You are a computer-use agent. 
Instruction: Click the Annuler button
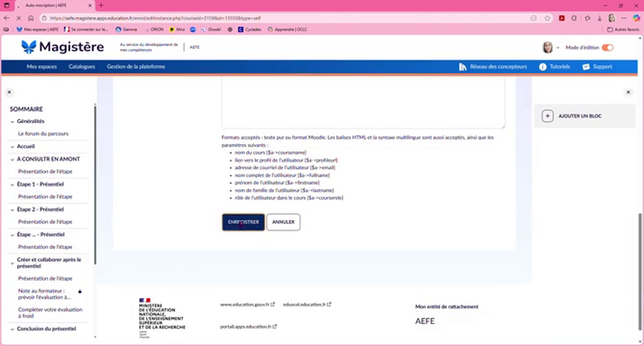[x=283, y=222]
